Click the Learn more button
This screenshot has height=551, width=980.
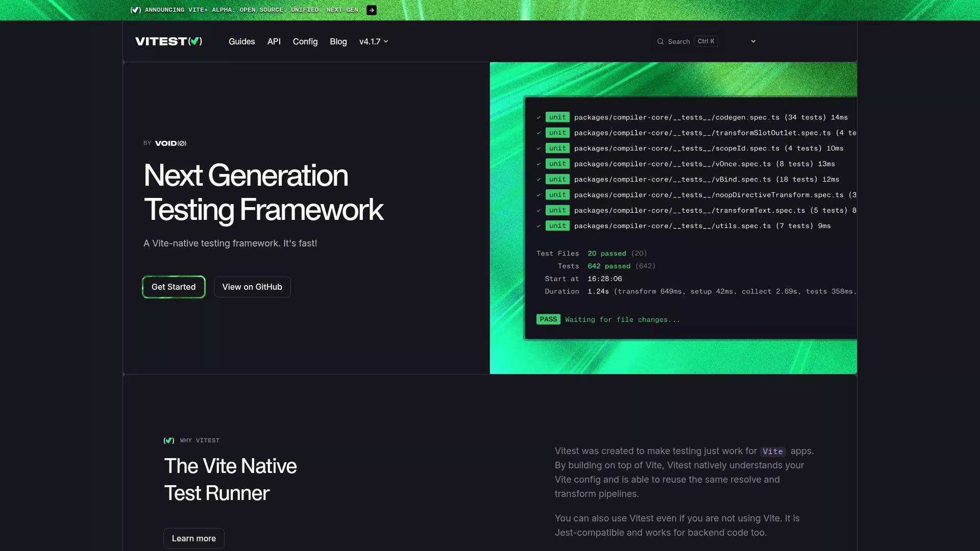click(194, 538)
